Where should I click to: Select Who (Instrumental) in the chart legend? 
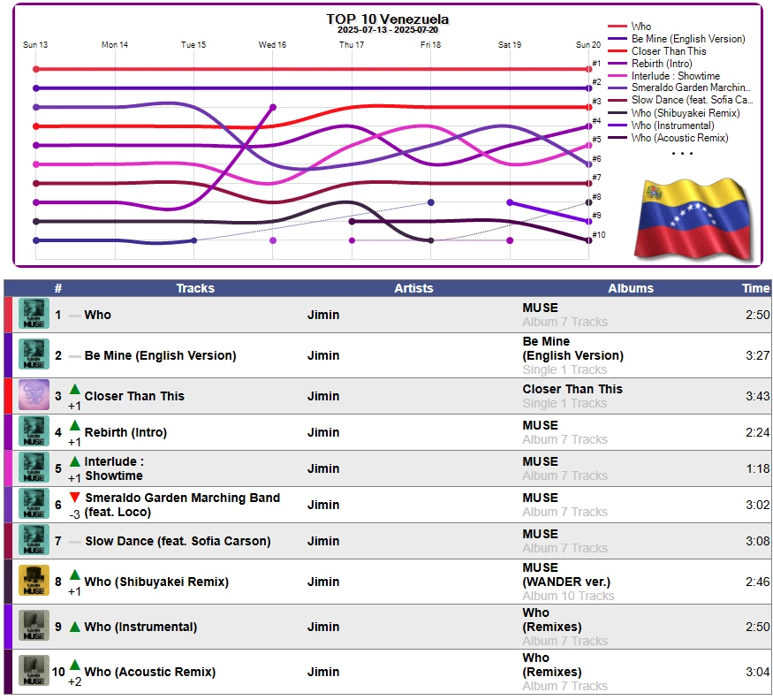661,126
